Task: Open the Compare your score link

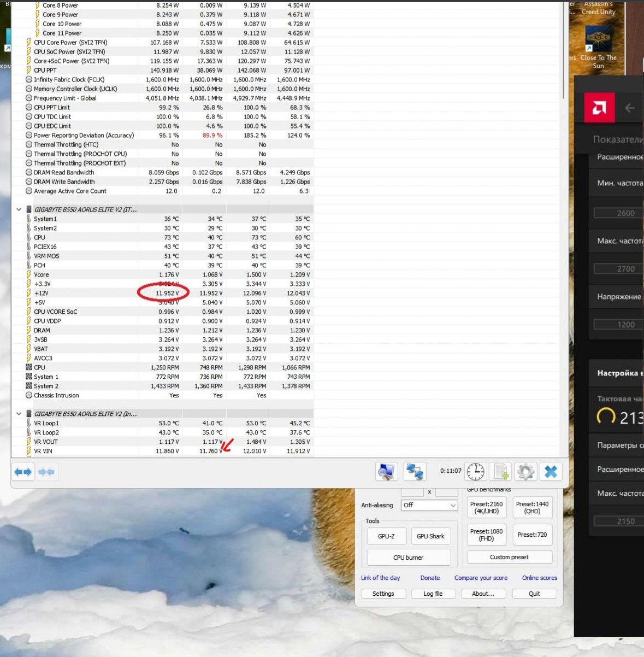Action: 481,578
